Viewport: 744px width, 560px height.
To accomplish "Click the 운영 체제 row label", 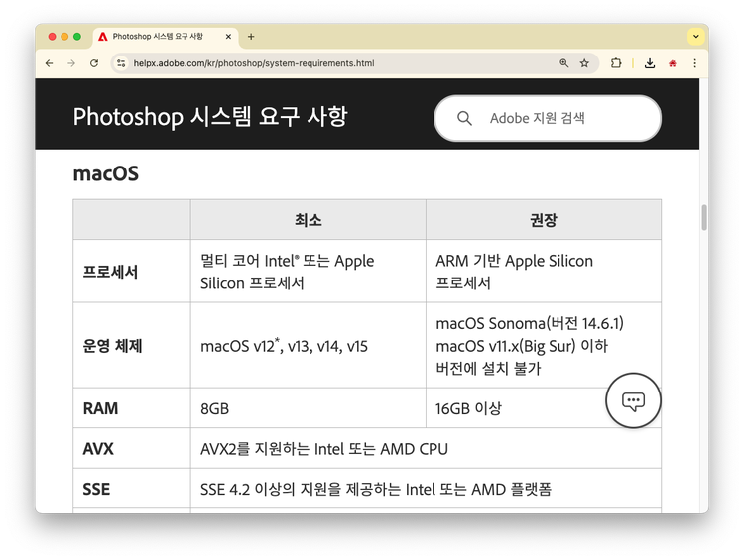I will tap(112, 346).
